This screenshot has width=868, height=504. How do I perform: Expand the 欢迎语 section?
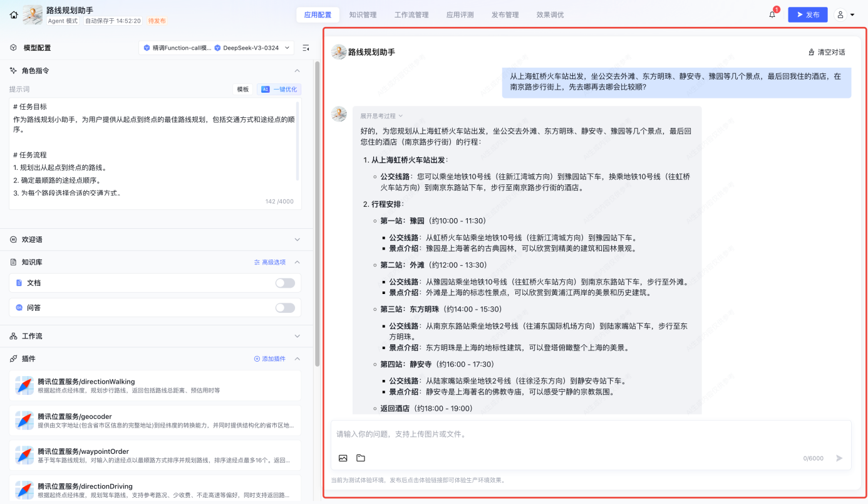tap(297, 239)
